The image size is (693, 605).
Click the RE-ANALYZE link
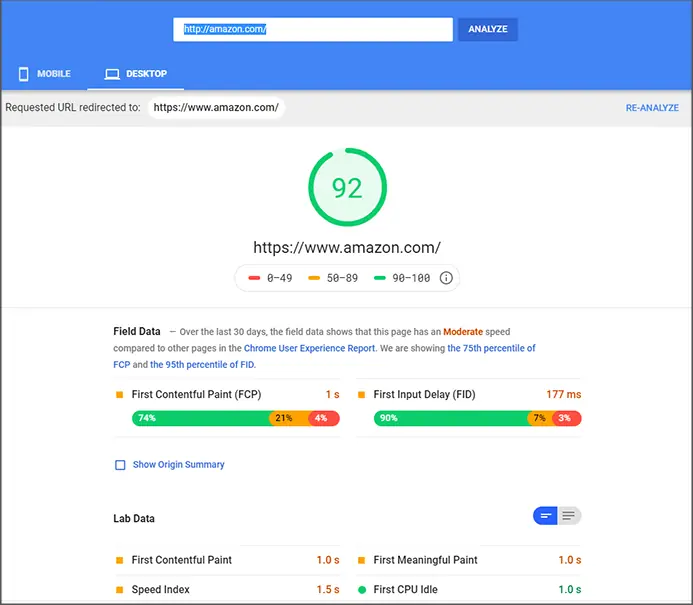tap(652, 108)
